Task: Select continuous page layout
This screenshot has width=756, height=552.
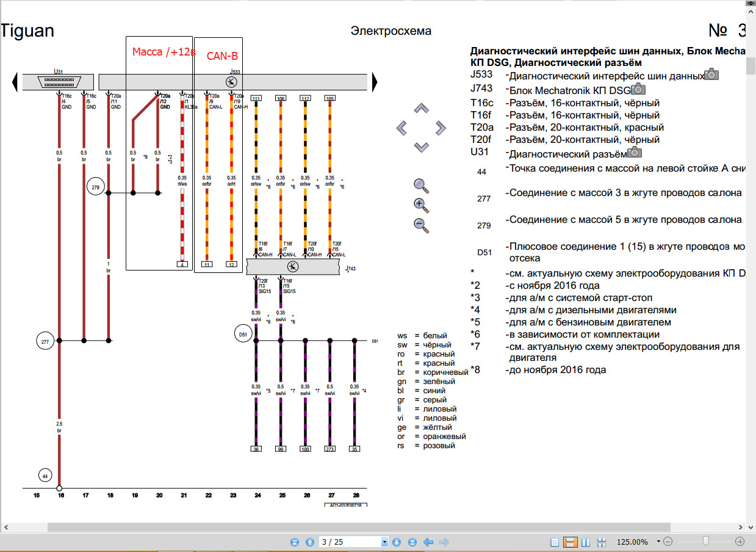Action: pyautogui.click(x=571, y=542)
